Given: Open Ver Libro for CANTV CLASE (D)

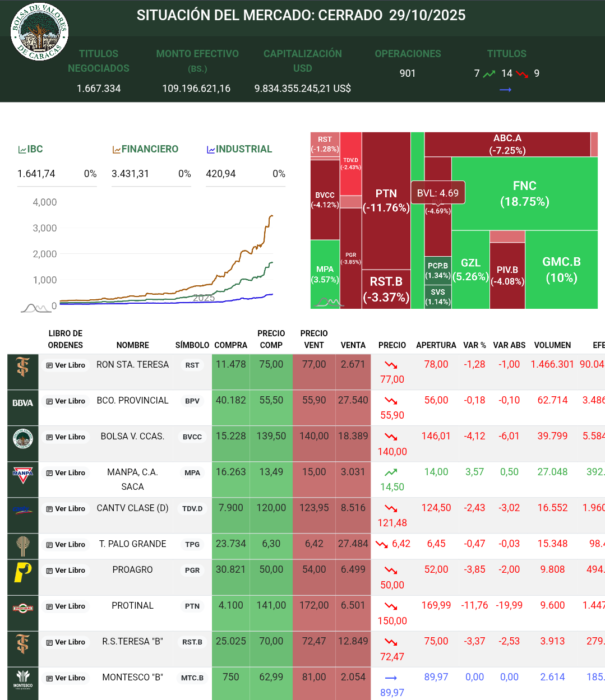Looking at the screenshot, I should click(66, 509).
